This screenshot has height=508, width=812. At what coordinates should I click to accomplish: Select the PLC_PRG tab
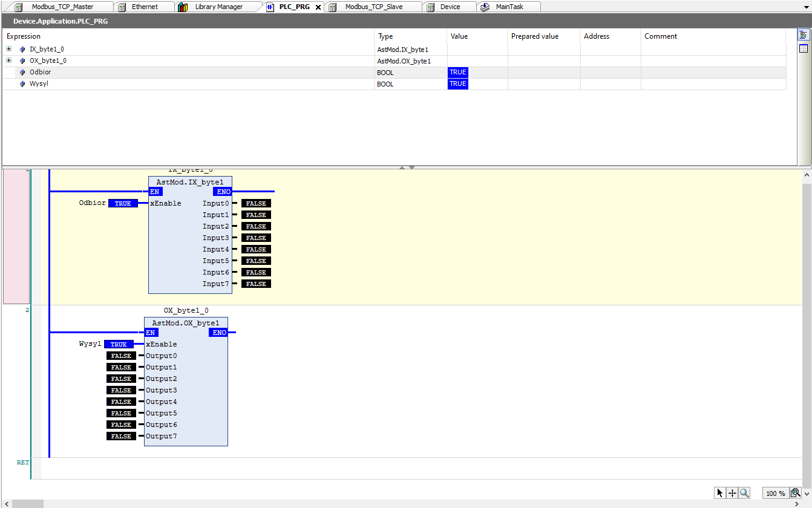(x=294, y=7)
